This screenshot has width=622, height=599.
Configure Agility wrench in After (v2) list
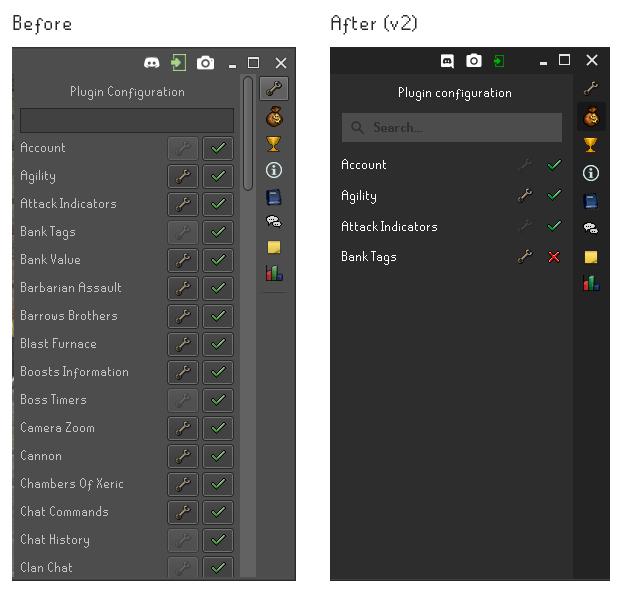[x=525, y=196]
